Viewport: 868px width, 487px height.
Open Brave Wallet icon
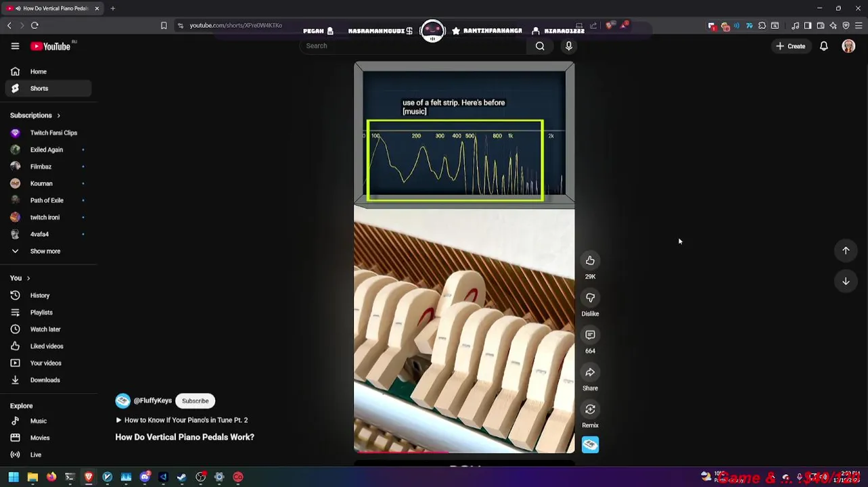click(821, 26)
